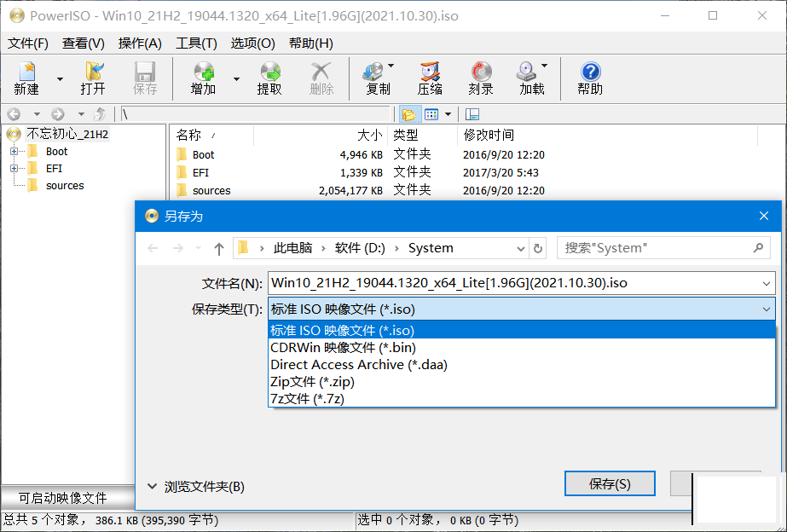Open the dropdown arrow beside 增加

236,78
